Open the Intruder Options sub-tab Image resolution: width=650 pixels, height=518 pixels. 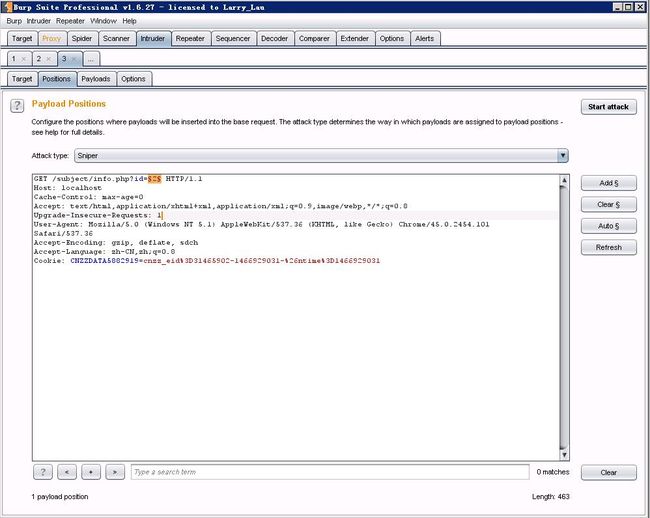pyautogui.click(x=133, y=79)
